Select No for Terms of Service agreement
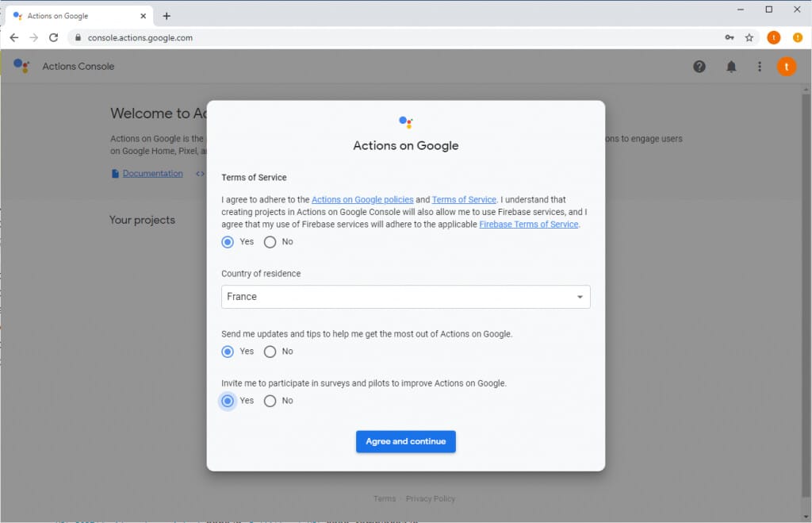This screenshot has height=523, width=812. (270, 242)
